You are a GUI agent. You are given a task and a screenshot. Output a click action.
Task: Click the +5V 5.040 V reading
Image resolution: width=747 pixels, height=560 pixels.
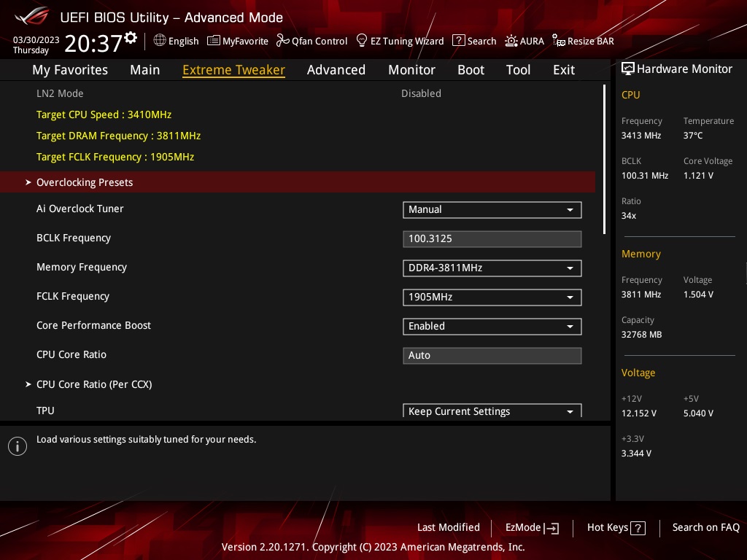(698, 413)
